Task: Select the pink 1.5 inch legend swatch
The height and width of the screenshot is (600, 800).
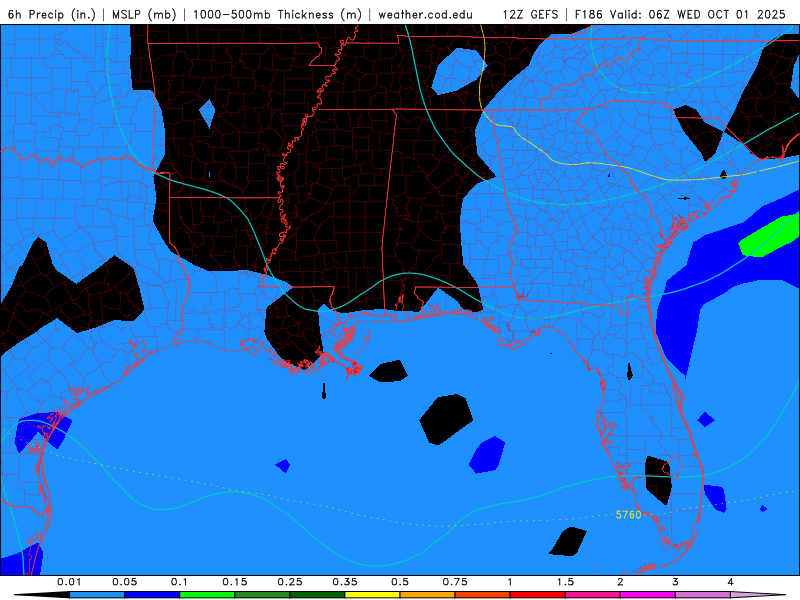Action: [593, 595]
